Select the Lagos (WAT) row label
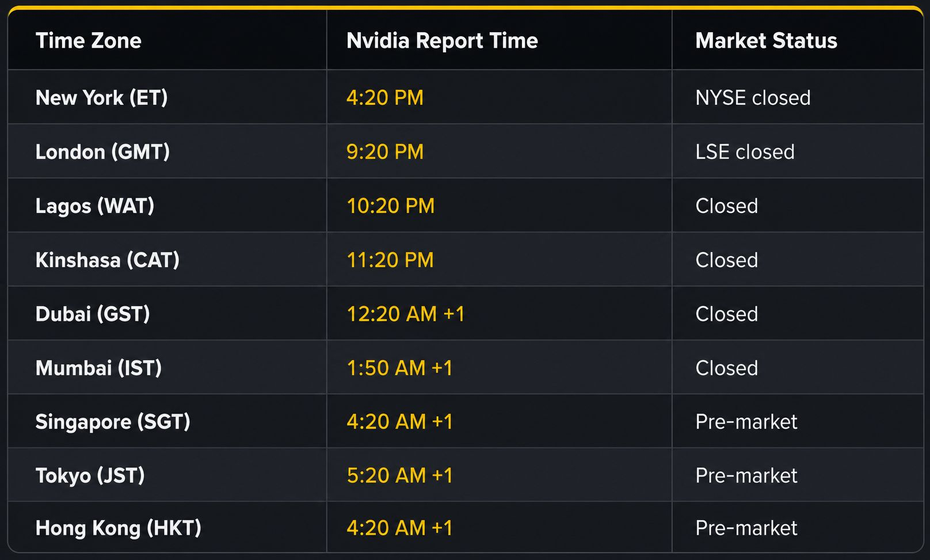 click(95, 206)
